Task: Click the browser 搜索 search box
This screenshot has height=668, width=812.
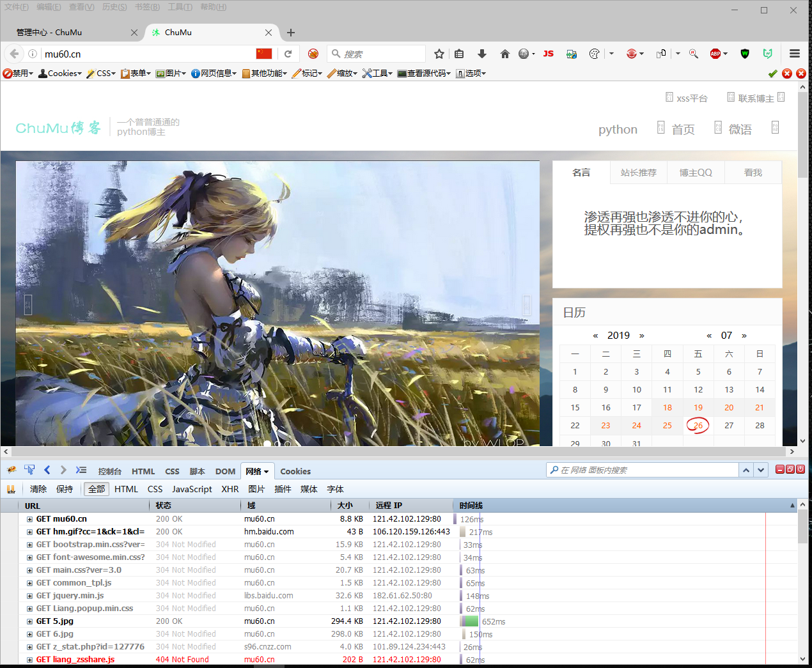Action: pos(376,54)
